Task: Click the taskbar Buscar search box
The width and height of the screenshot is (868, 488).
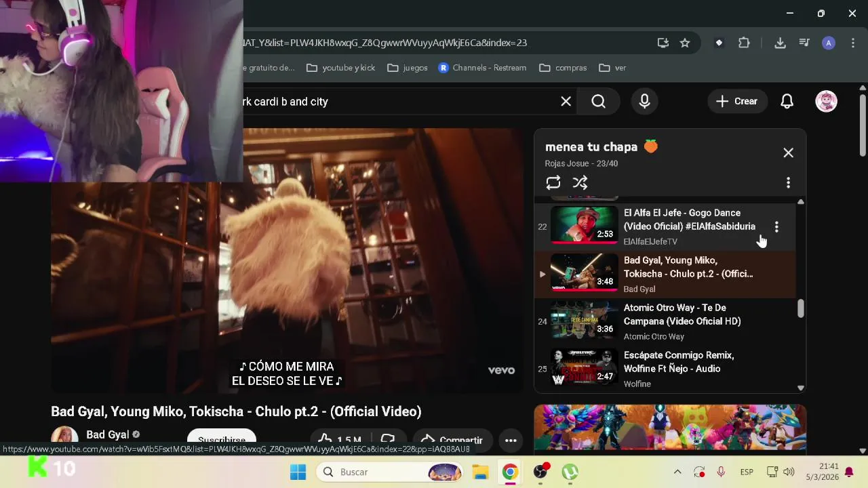Action: coord(391,472)
